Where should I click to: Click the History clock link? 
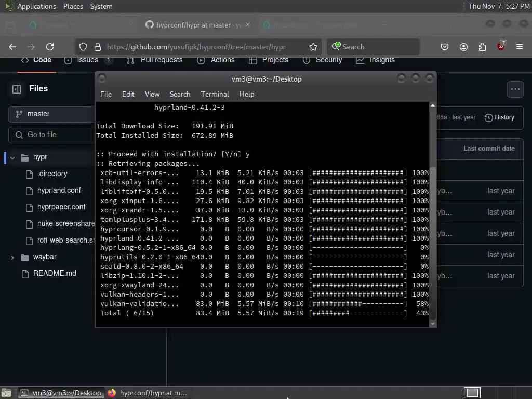[x=499, y=117]
